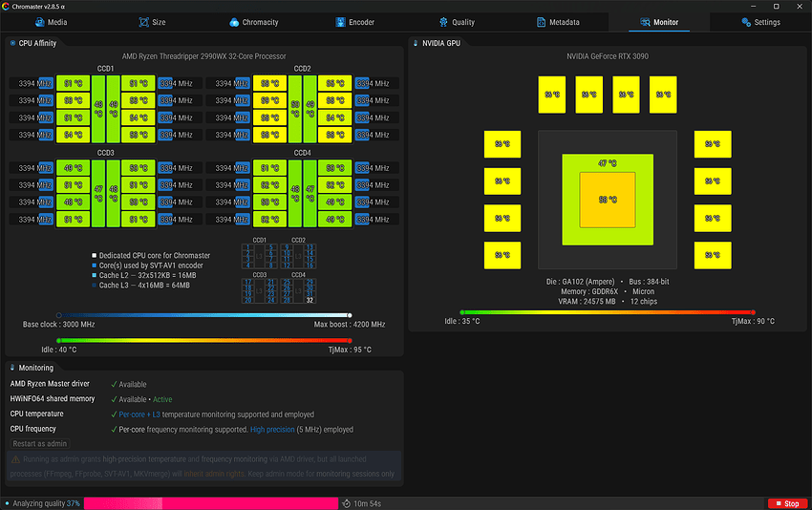Click the CPU TjMax temperature scale endpoint
The image size is (812, 510).
[350, 340]
